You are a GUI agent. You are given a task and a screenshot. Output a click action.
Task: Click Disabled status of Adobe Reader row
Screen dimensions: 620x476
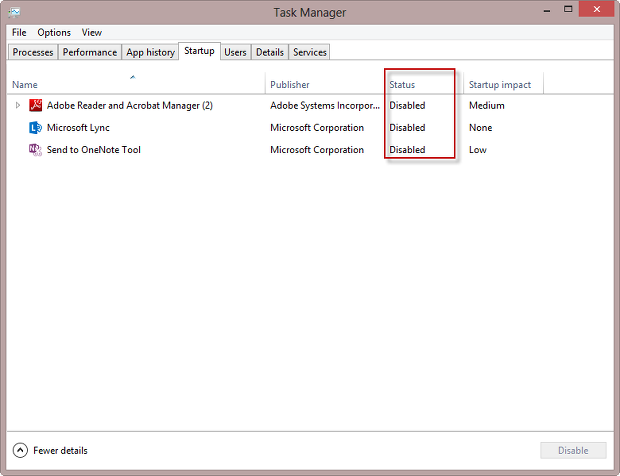407,105
